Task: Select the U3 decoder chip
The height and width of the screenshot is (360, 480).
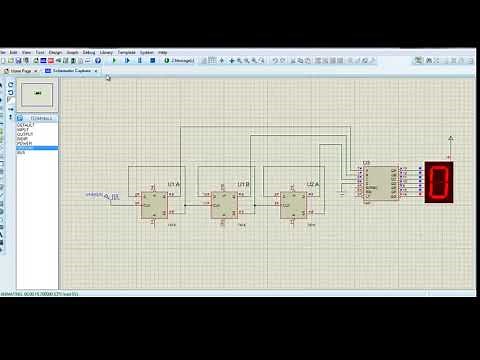Action: pos(380,183)
